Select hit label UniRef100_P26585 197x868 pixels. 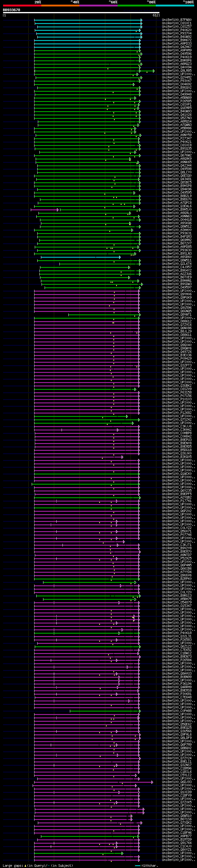click(x=177, y=101)
